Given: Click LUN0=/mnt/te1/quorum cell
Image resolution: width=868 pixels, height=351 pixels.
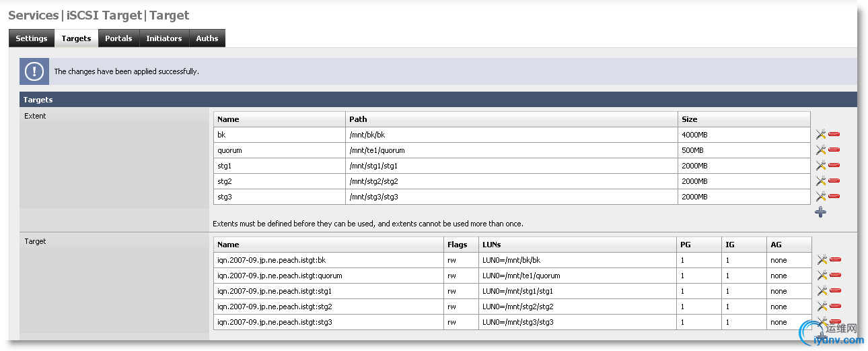Looking at the screenshot, I should (578, 276).
